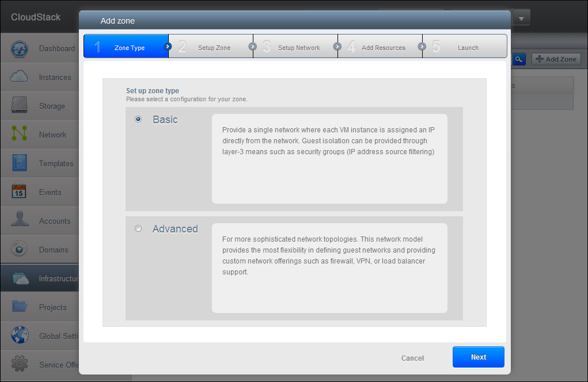Click the Events calendar icon

point(20,192)
